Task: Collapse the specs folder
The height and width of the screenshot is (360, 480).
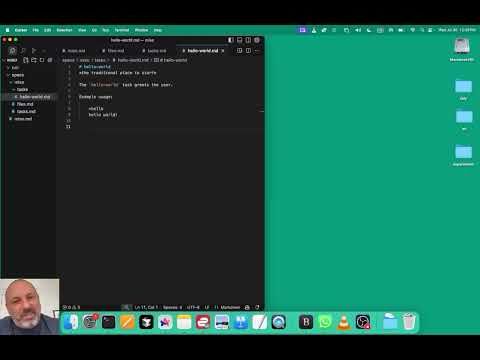Action: 17,75
